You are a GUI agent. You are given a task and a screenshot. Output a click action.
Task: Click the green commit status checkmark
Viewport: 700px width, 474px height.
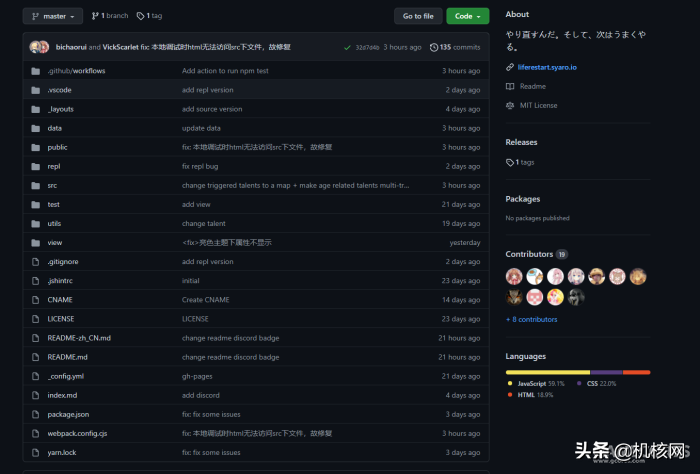[347, 47]
